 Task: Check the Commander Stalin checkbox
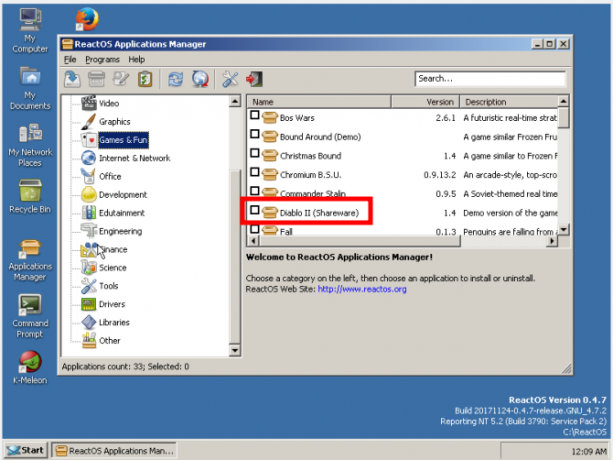pos(255,191)
